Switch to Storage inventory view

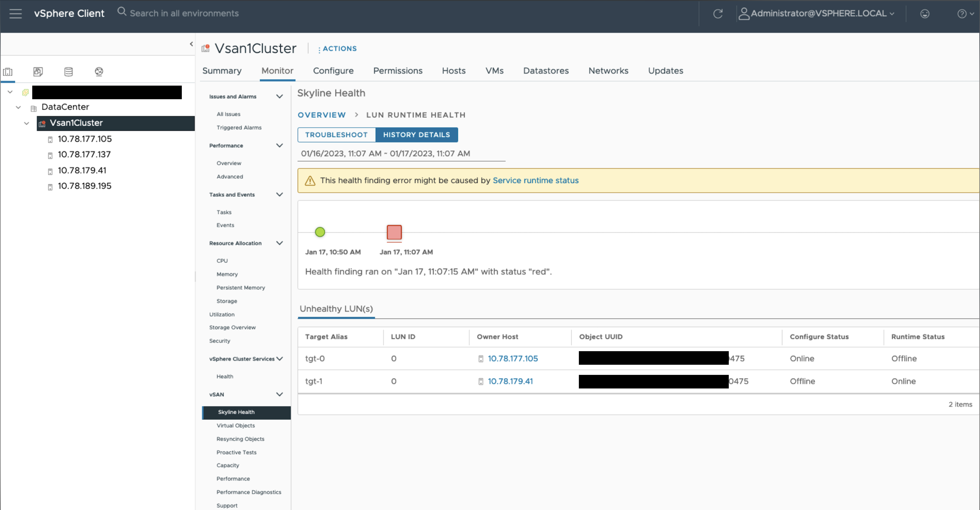(x=68, y=71)
